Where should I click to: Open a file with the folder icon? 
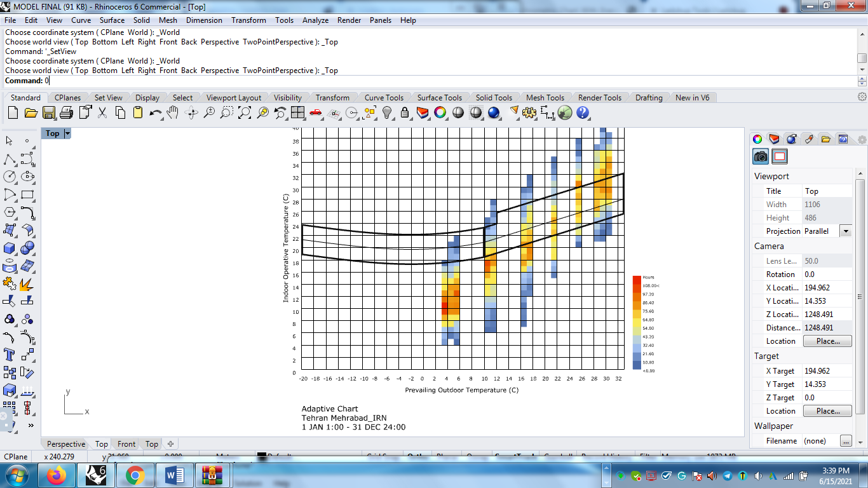tap(31, 113)
